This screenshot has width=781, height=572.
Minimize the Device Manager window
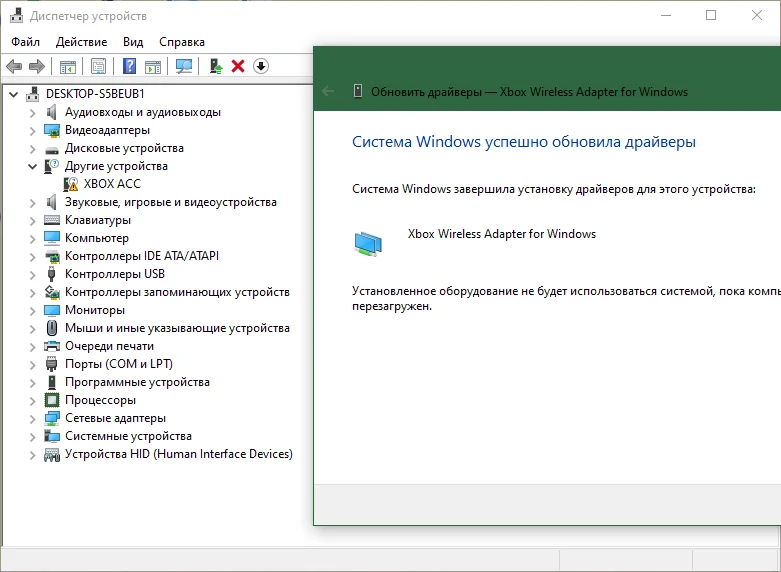[666, 15]
